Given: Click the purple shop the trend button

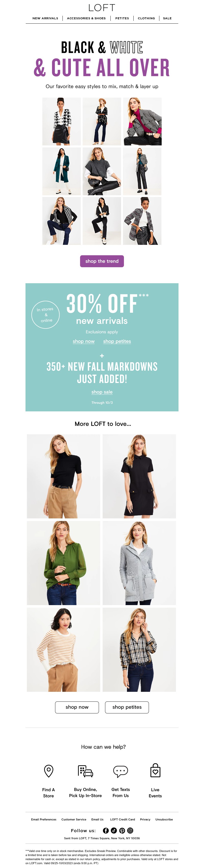Looking at the screenshot, I should click(102, 261).
